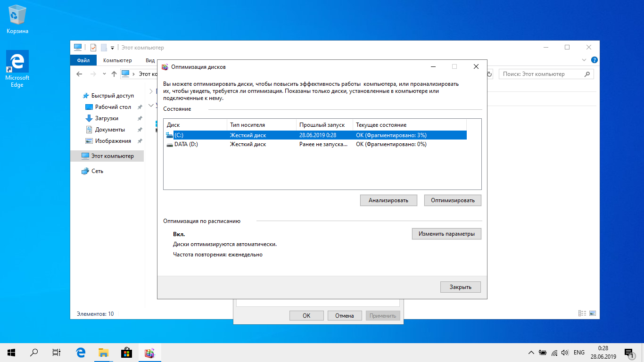This screenshot has height=362, width=644.
Task: Open Microsoft Store from the taskbar
Action: click(126, 352)
